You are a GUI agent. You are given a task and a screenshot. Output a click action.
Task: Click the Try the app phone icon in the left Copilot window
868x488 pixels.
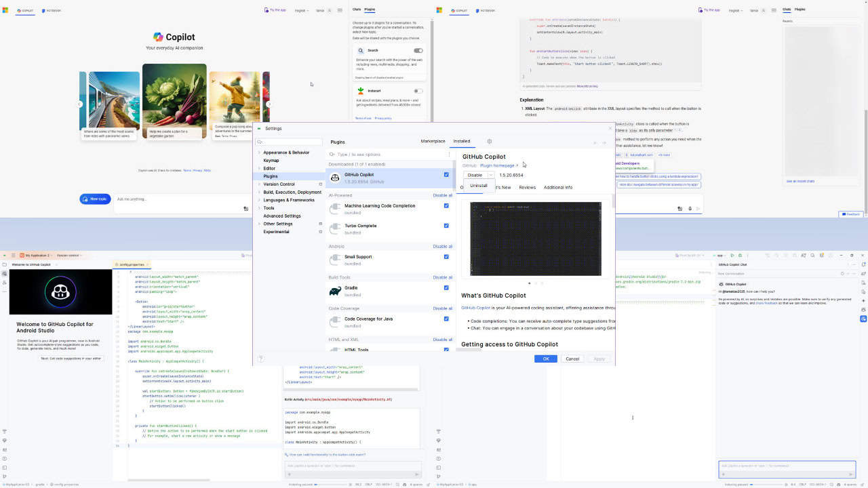[267, 10]
